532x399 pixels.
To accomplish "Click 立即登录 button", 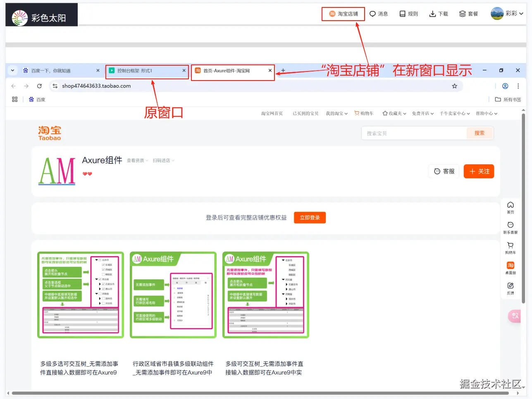I will tap(310, 218).
